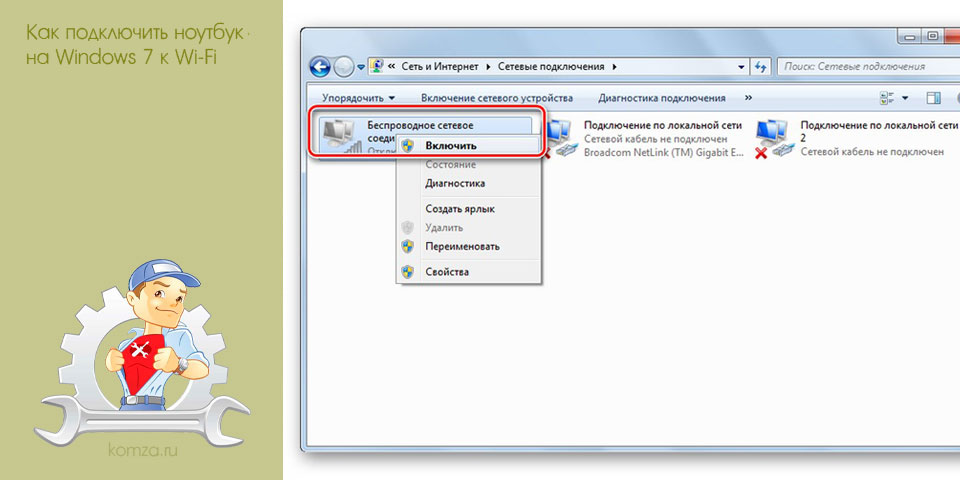Expand arrow after 'Сетевые подключения' breadcrumb
This screenshot has width=960, height=480.
[x=614, y=66]
